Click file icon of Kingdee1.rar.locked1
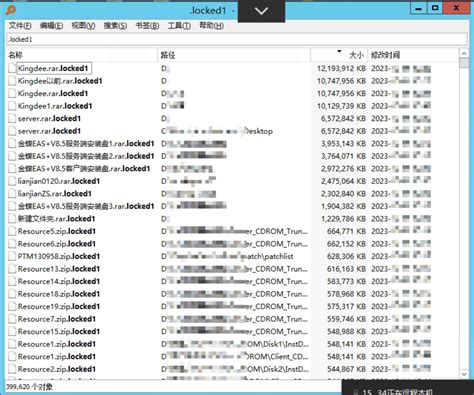This screenshot has height=395, width=474. point(12,106)
